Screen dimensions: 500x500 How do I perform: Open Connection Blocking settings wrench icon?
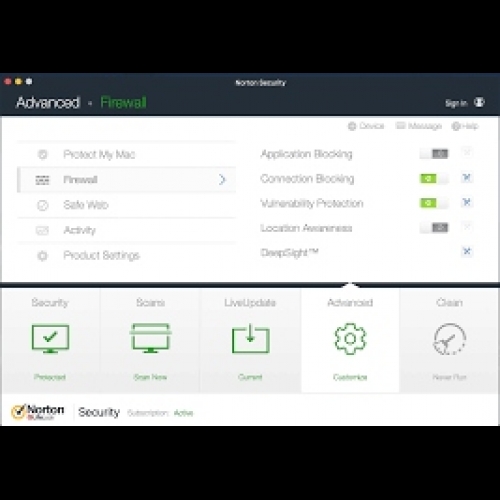tap(467, 178)
